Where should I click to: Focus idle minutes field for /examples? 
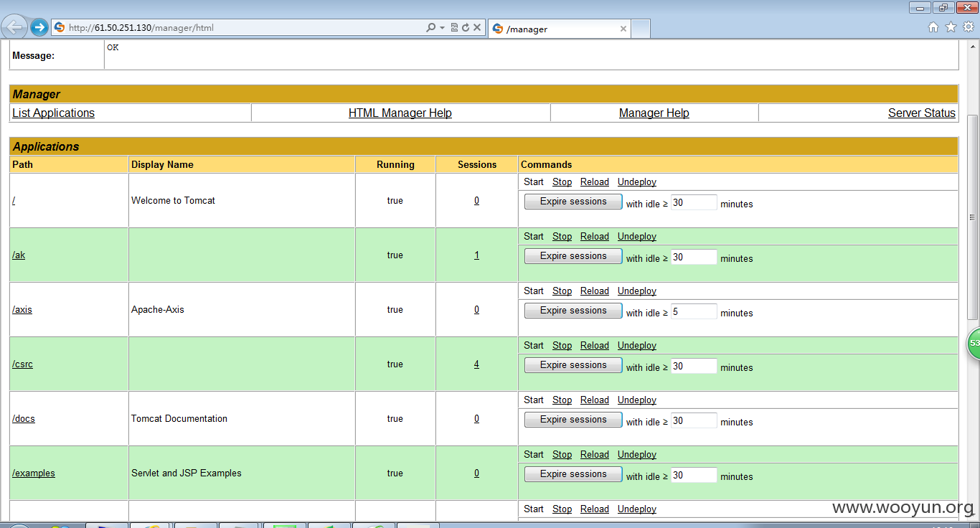pos(694,475)
